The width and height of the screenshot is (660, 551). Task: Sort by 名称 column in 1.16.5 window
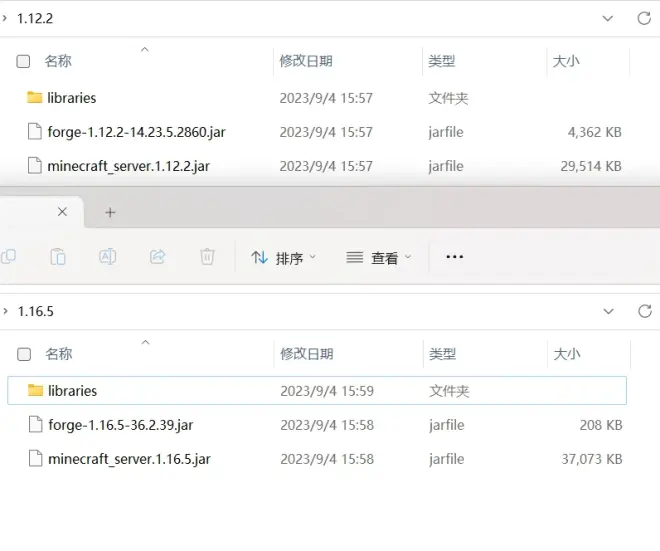(x=59, y=354)
